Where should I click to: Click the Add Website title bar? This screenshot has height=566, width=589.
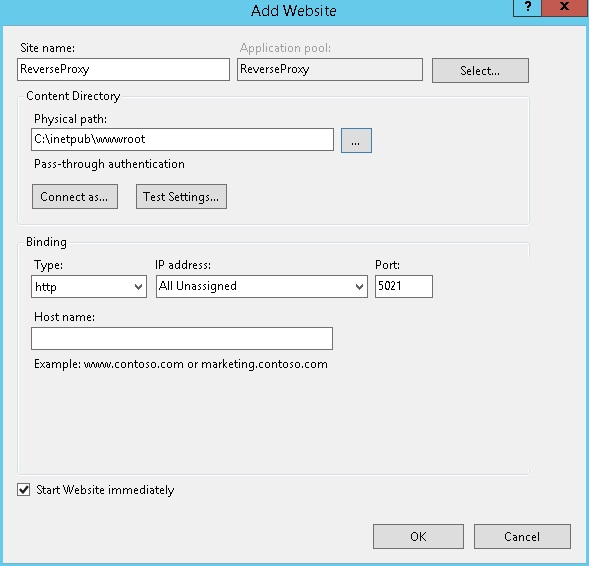pyautogui.click(x=294, y=11)
